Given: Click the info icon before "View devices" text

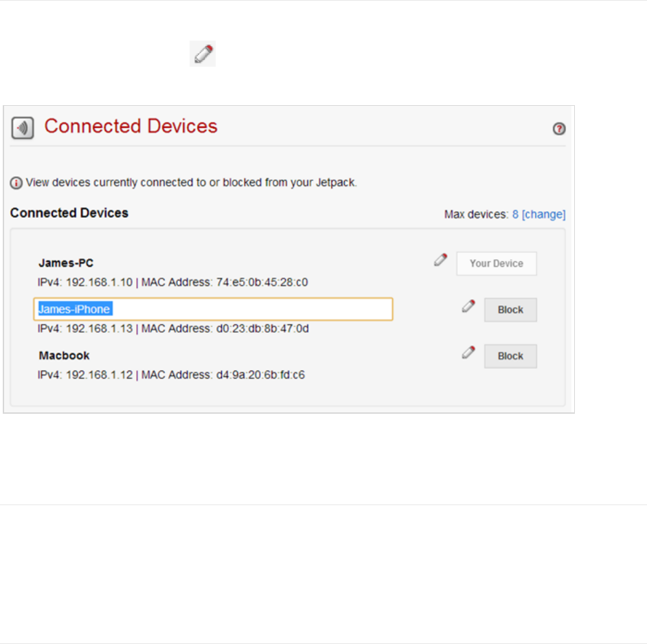Looking at the screenshot, I should [x=16, y=183].
